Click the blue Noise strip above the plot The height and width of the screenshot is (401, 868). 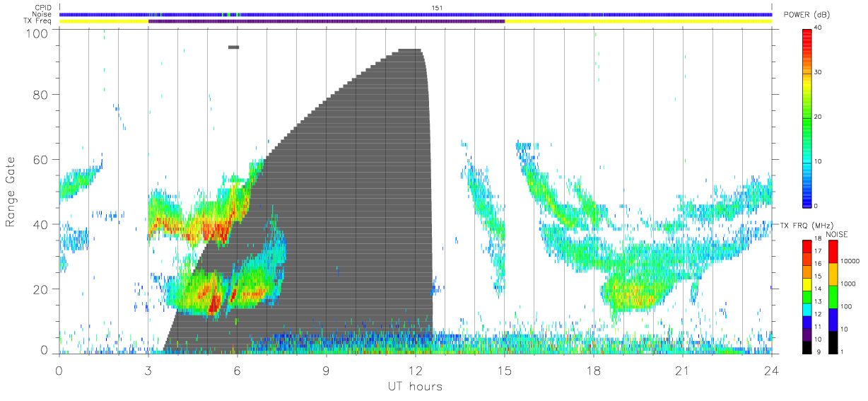click(416, 14)
